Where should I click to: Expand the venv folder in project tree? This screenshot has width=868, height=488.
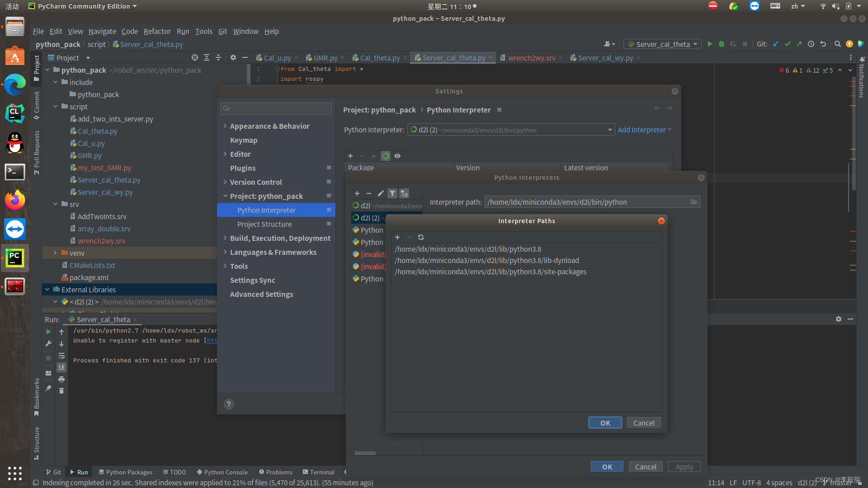(x=55, y=253)
